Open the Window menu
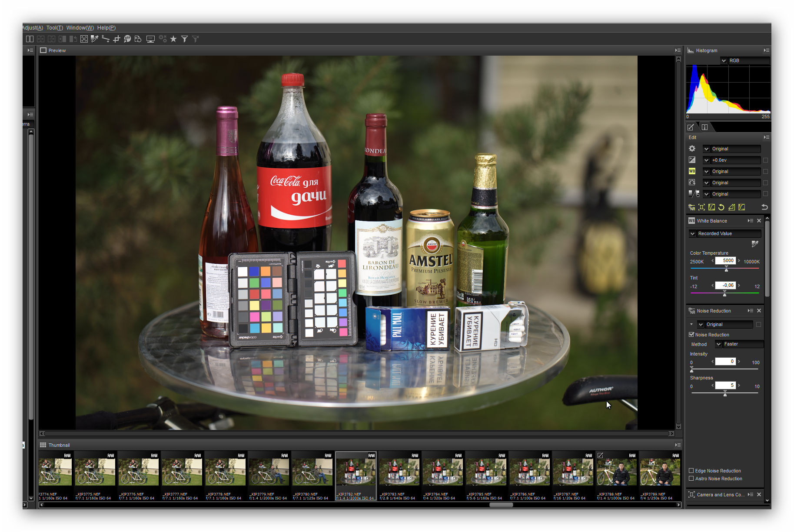794x532 pixels. click(80, 28)
